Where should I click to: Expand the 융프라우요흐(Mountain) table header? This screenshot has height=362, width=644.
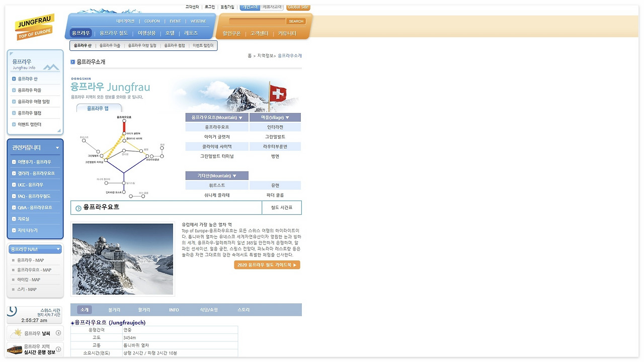[217, 117]
